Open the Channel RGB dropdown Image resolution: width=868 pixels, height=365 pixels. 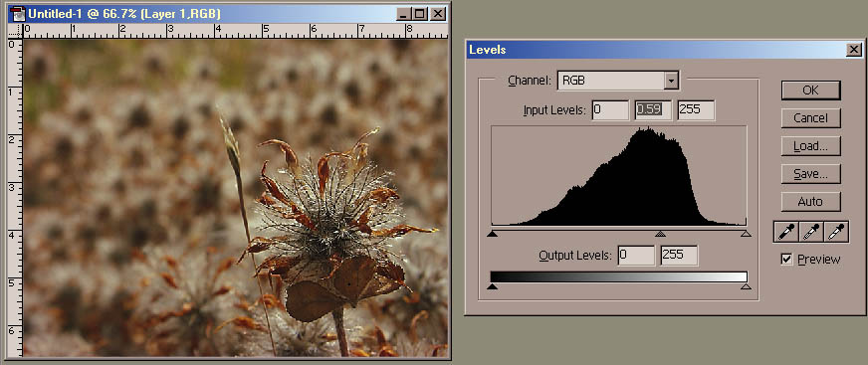click(x=671, y=81)
